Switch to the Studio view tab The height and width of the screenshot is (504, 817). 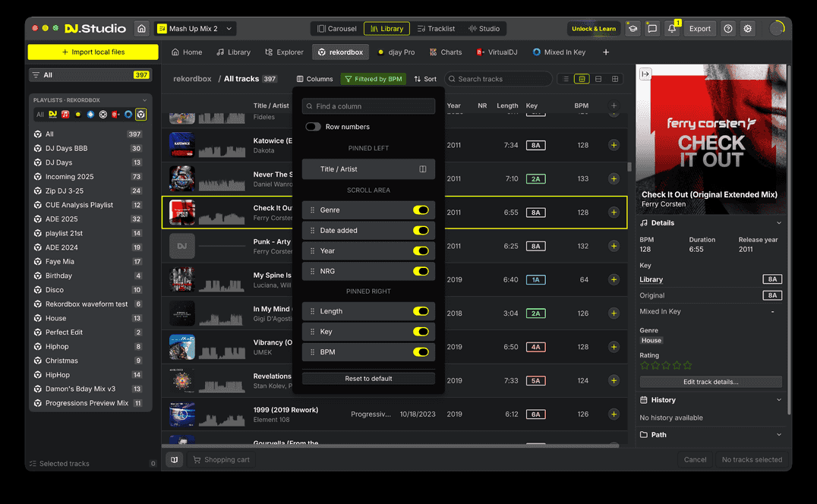(x=484, y=29)
